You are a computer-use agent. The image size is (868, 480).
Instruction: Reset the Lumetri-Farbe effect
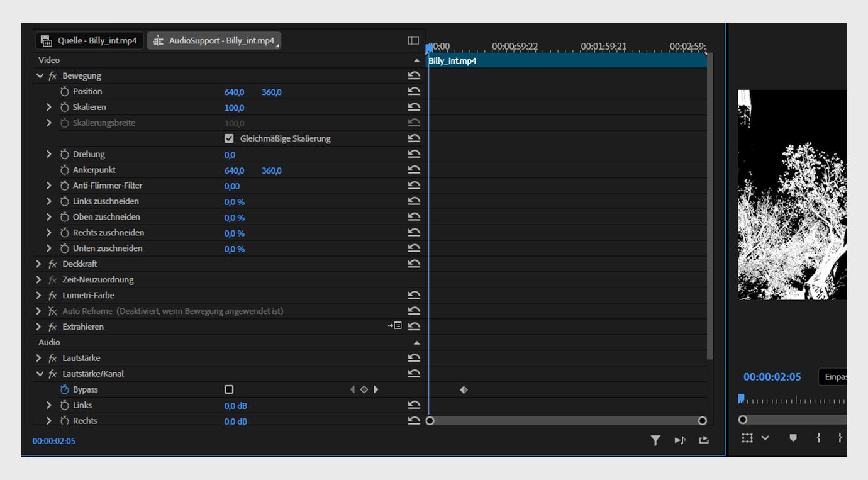pyautogui.click(x=414, y=295)
